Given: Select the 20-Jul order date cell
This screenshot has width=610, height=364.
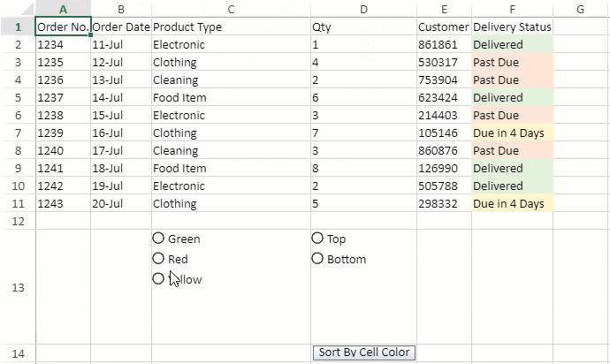Looking at the screenshot, I should [121, 204].
